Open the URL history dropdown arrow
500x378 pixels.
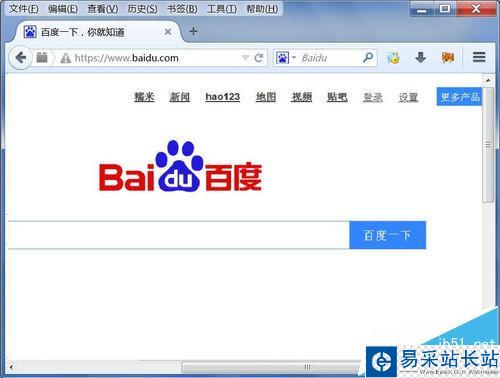245,58
